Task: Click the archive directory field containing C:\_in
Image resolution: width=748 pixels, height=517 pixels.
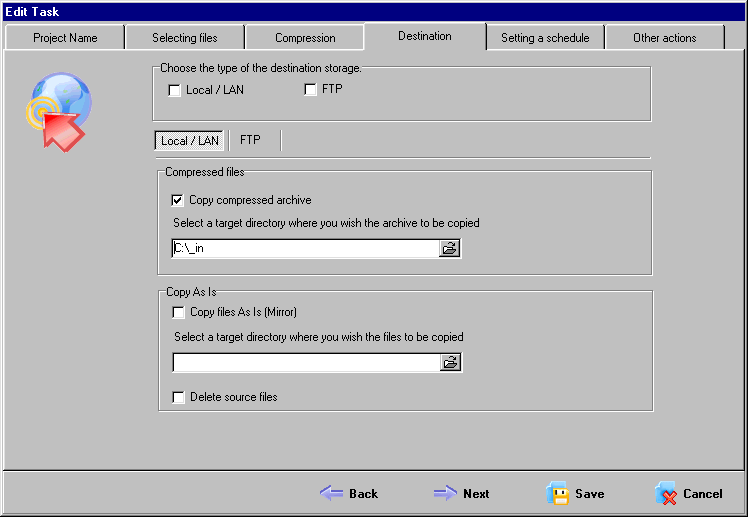Action: 305,248
